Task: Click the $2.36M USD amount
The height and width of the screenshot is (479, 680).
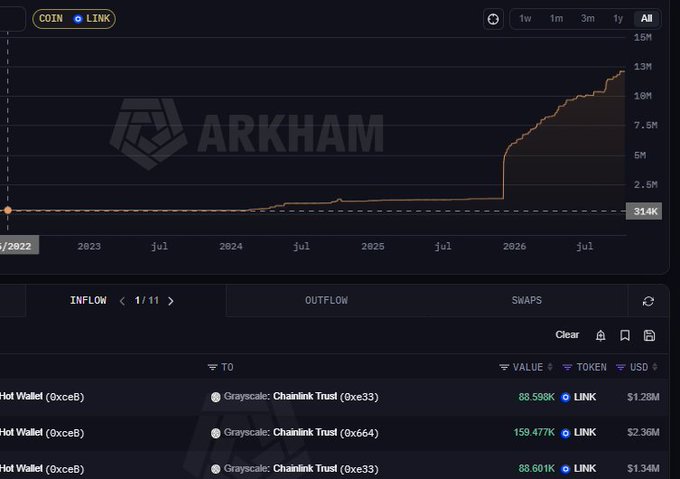Action: coord(643,433)
